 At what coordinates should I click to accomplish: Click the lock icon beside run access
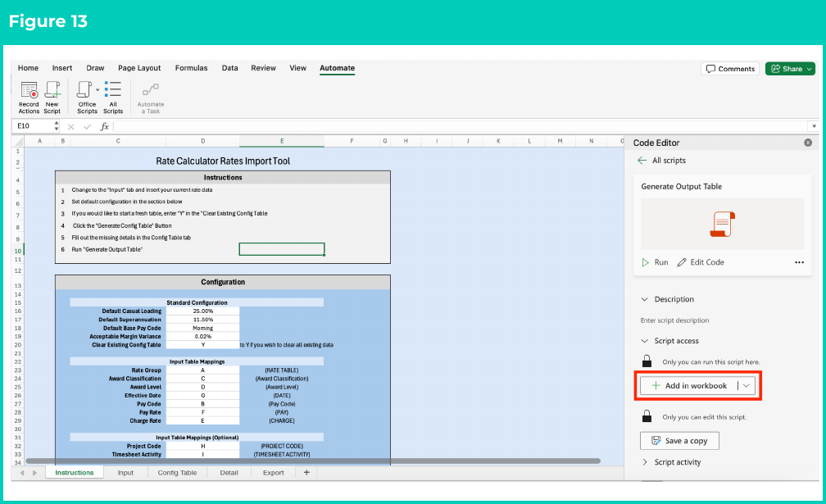click(647, 361)
